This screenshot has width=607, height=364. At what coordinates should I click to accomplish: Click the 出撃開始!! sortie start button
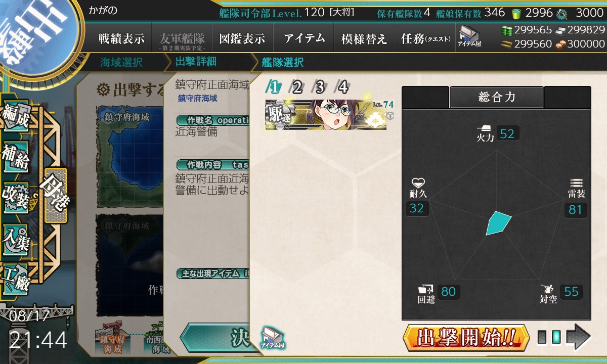tap(466, 337)
